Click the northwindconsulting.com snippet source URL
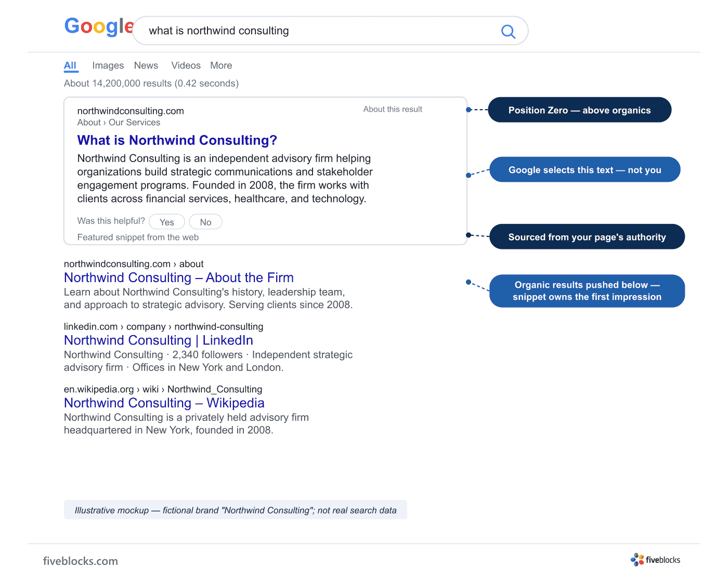Screen dimensions: 728x582 131,111
